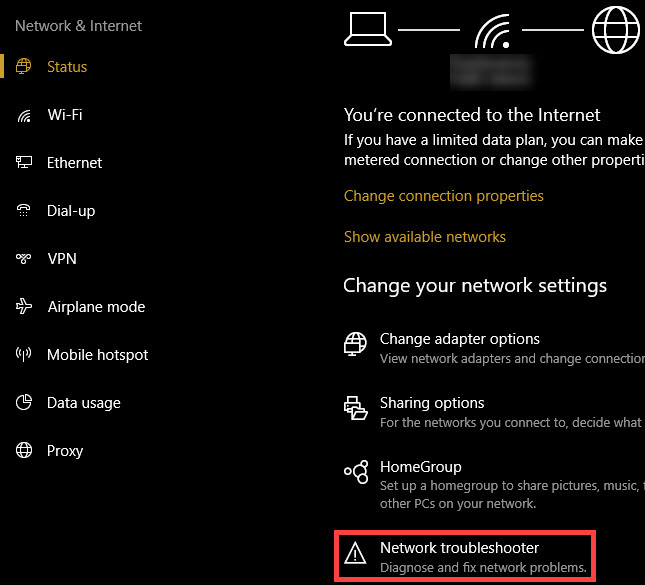
Task: Launch the Network troubleshooter text option
Action: (x=459, y=548)
